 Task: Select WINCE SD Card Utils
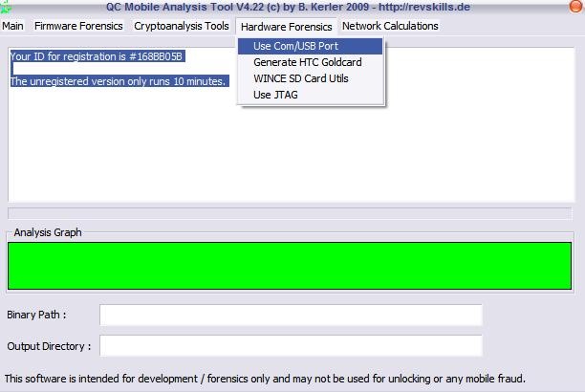tap(300, 78)
